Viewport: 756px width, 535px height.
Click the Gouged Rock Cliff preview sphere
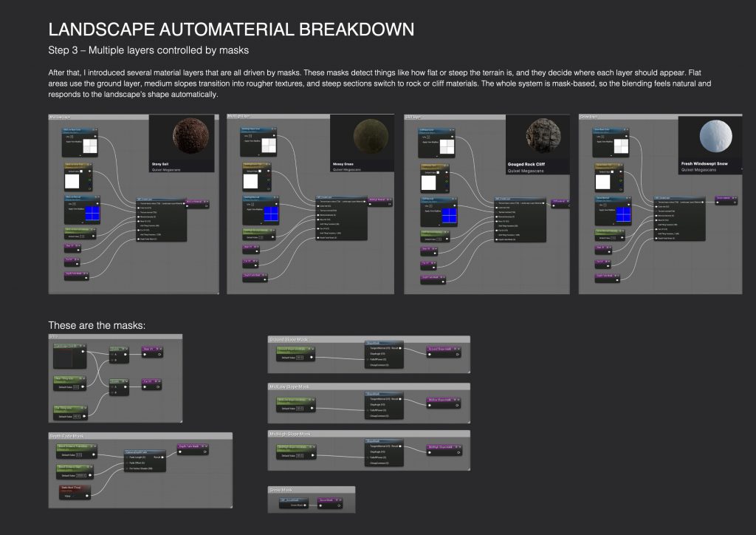[x=545, y=137]
